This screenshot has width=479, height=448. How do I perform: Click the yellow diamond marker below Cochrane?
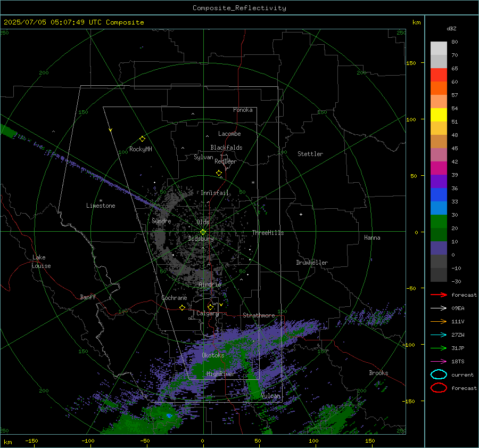coord(183,307)
